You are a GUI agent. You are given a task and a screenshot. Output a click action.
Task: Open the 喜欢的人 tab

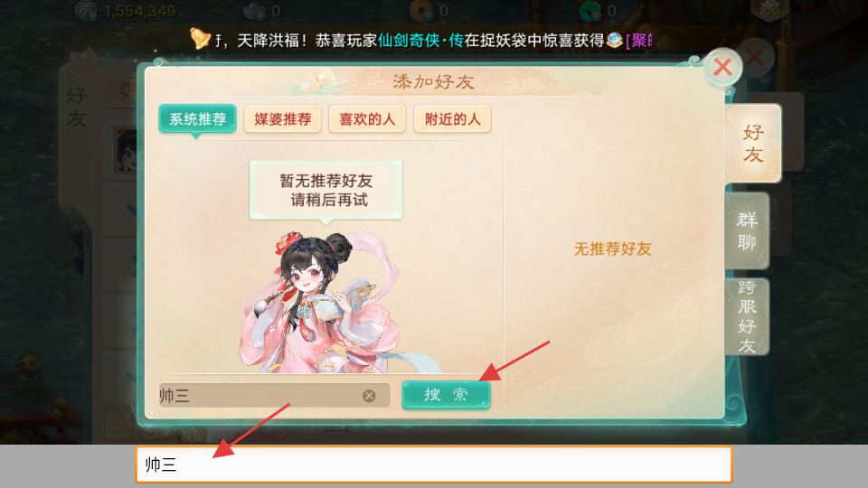(x=368, y=119)
